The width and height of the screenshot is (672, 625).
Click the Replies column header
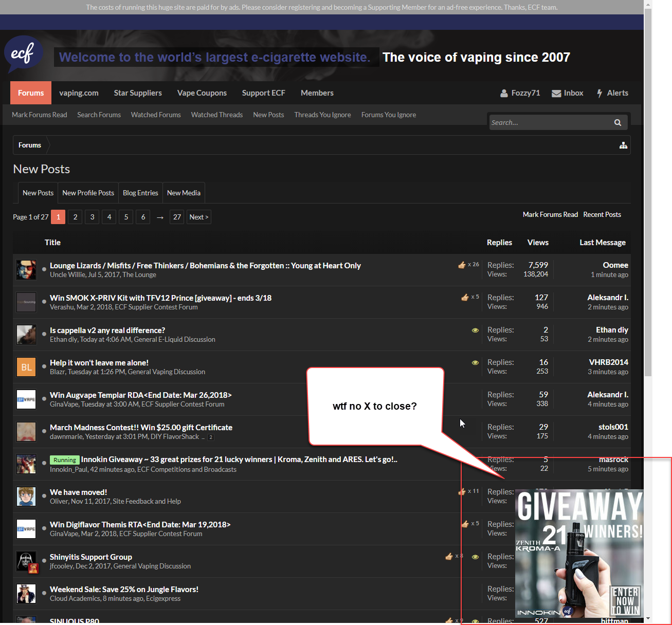[x=499, y=242]
